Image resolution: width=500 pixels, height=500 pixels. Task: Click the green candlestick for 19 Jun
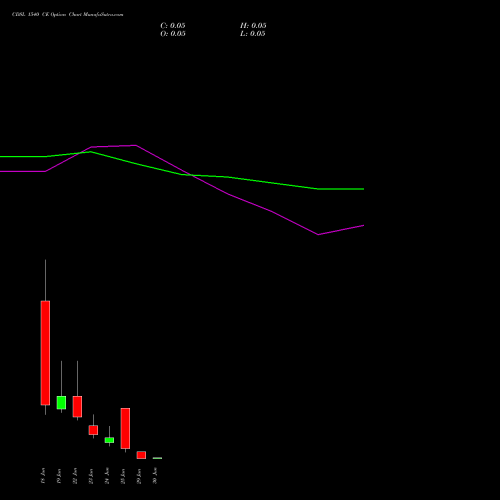coord(61,402)
